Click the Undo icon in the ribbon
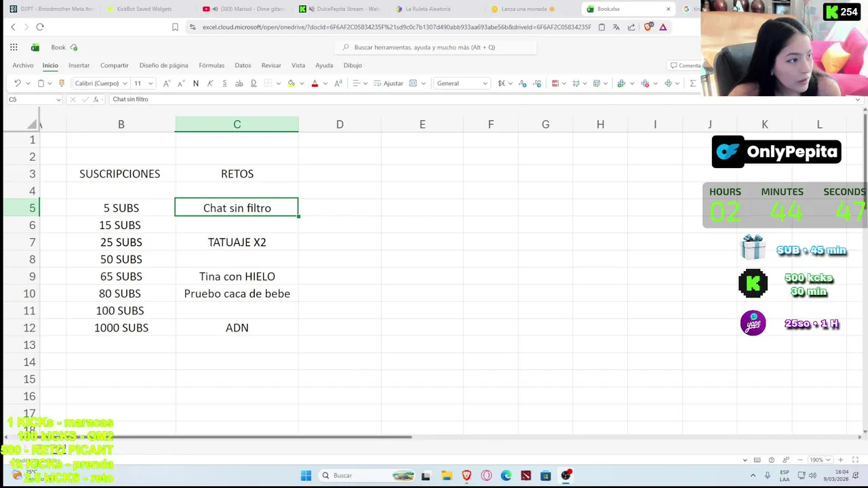The height and width of the screenshot is (488, 868). (17, 83)
